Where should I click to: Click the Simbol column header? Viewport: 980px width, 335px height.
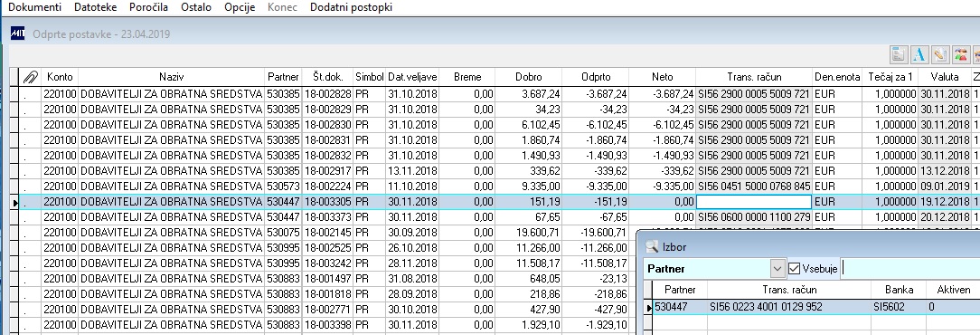370,77
